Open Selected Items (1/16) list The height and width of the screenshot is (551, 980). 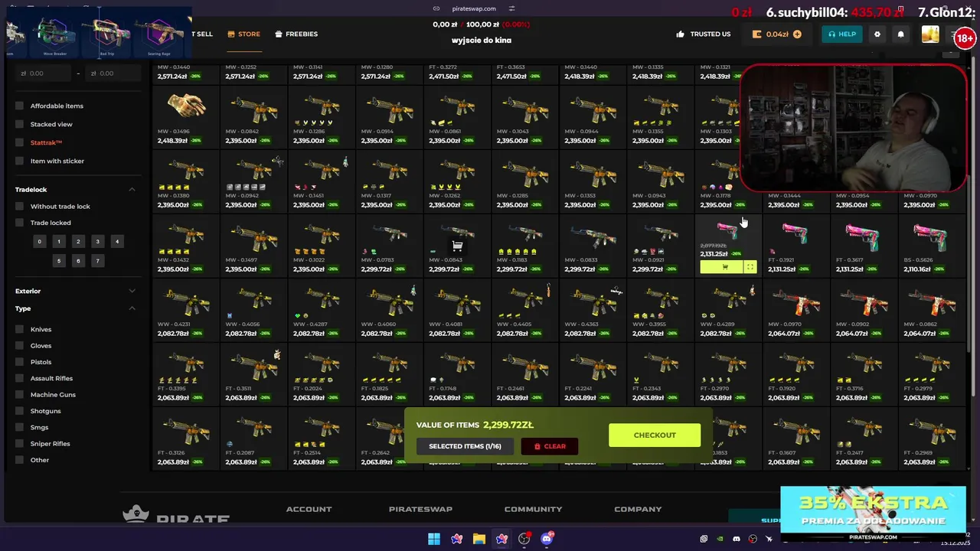pyautogui.click(x=465, y=446)
